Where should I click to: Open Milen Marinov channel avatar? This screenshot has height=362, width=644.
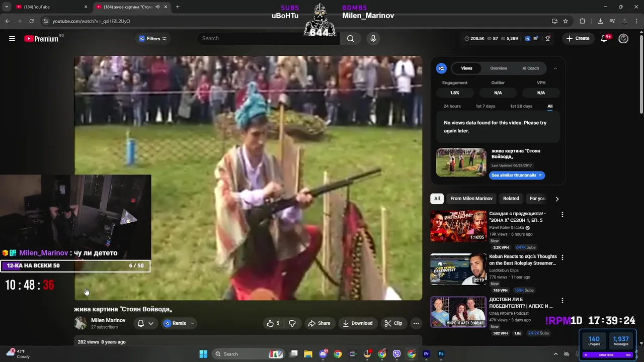(x=80, y=323)
